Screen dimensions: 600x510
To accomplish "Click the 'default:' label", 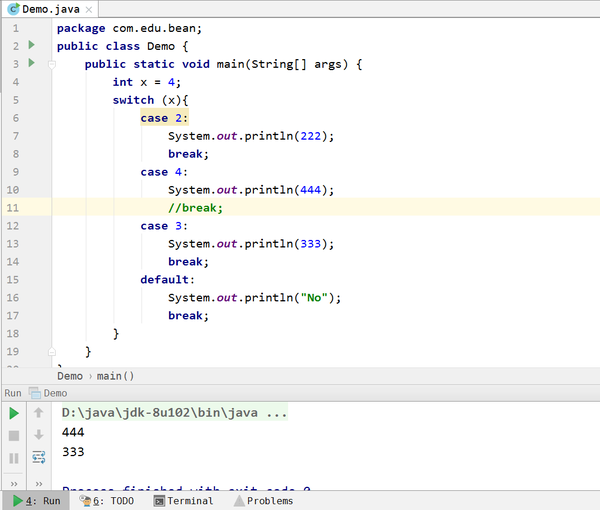I will (x=168, y=280).
